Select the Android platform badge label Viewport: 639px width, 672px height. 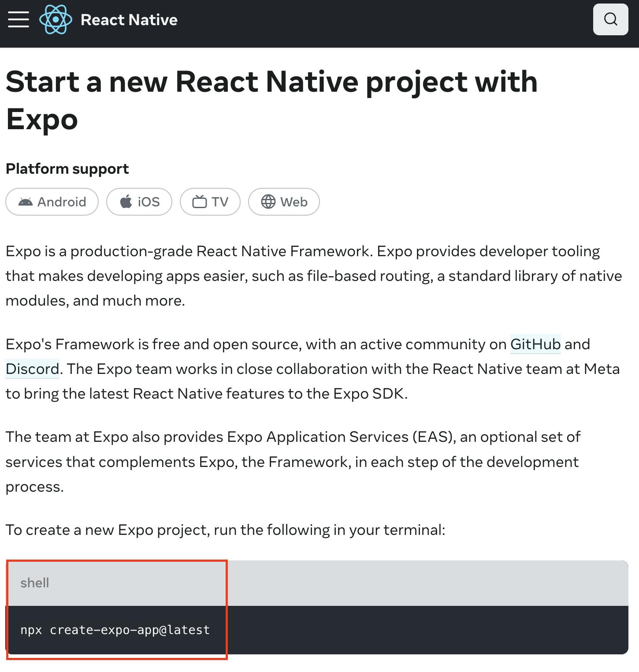tap(62, 202)
